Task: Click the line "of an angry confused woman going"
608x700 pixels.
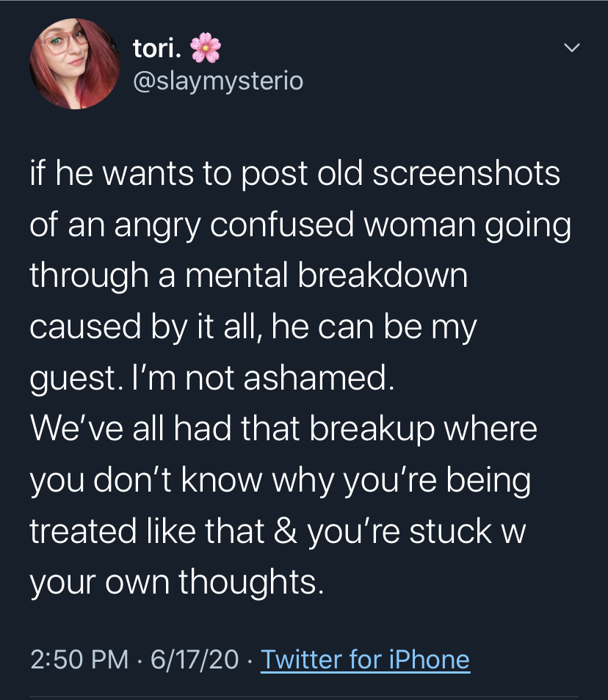Action: (300, 226)
